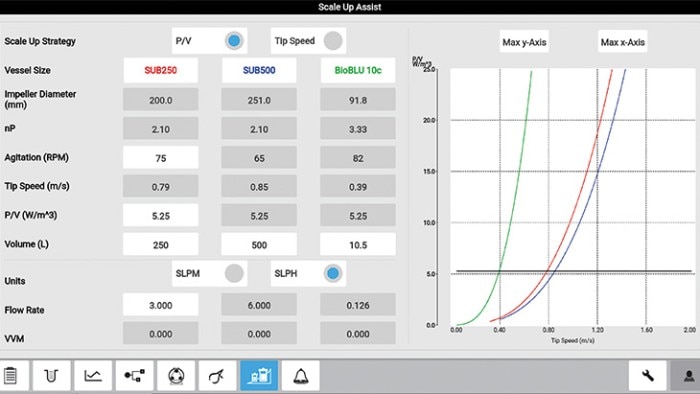Viewport: 700px width, 394px height.
Task: Click the Scale Up Assist title
Action: click(x=350, y=7)
